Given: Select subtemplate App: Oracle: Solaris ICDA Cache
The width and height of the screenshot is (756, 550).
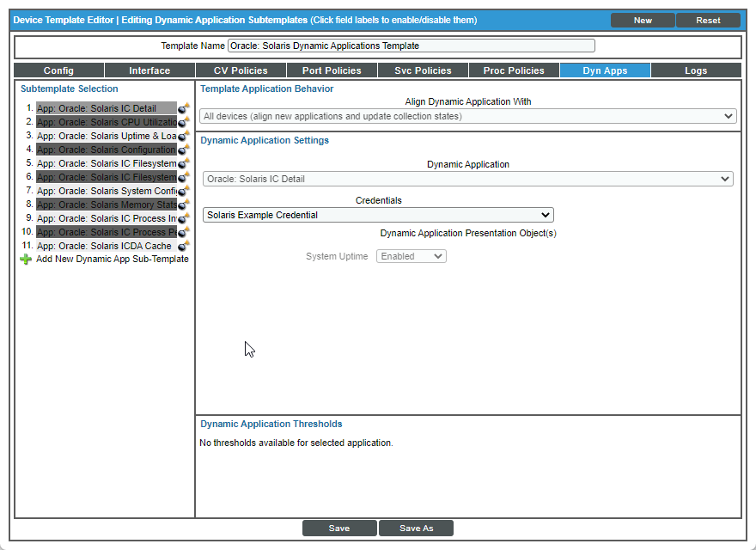Looking at the screenshot, I should pyautogui.click(x=107, y=246).
